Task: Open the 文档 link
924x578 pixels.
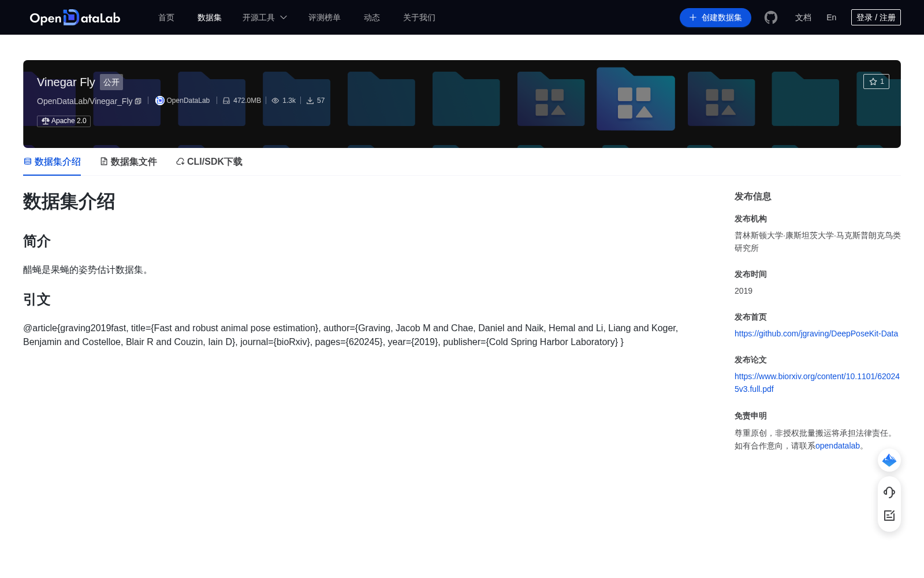Action: (803, 17)
